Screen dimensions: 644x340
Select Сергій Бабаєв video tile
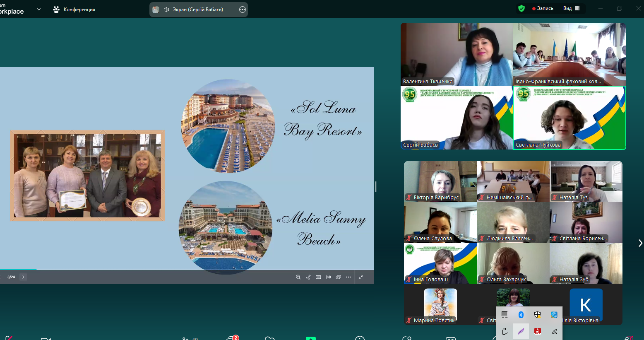click(x=457, y=118)
